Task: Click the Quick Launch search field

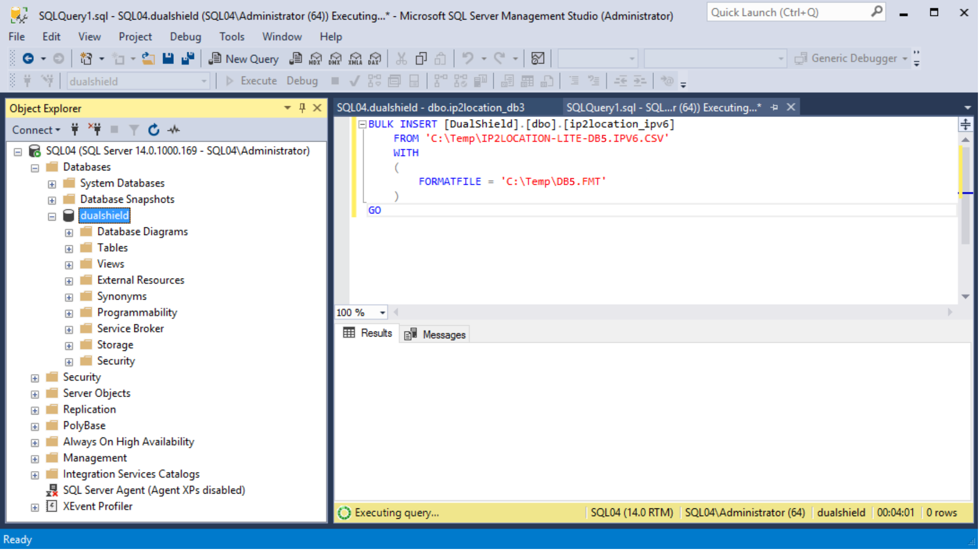Action: 789,12
